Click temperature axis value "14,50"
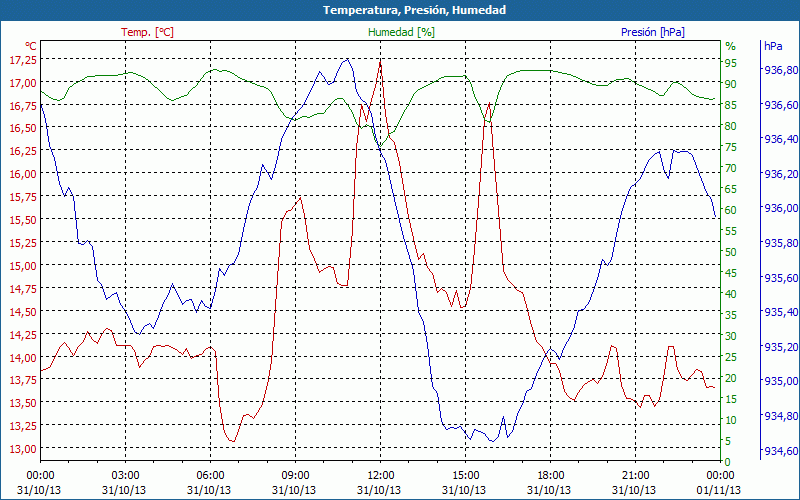 point(23,312)
